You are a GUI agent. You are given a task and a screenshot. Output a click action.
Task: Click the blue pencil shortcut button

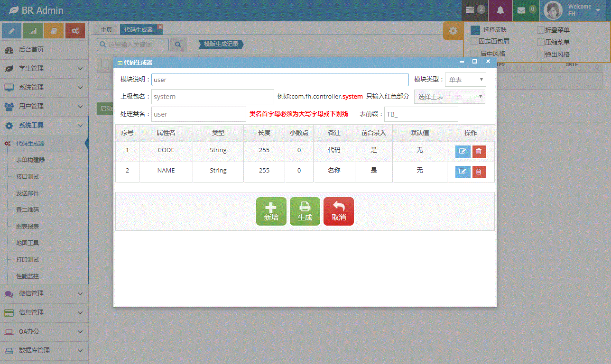[x=11, y=31]
